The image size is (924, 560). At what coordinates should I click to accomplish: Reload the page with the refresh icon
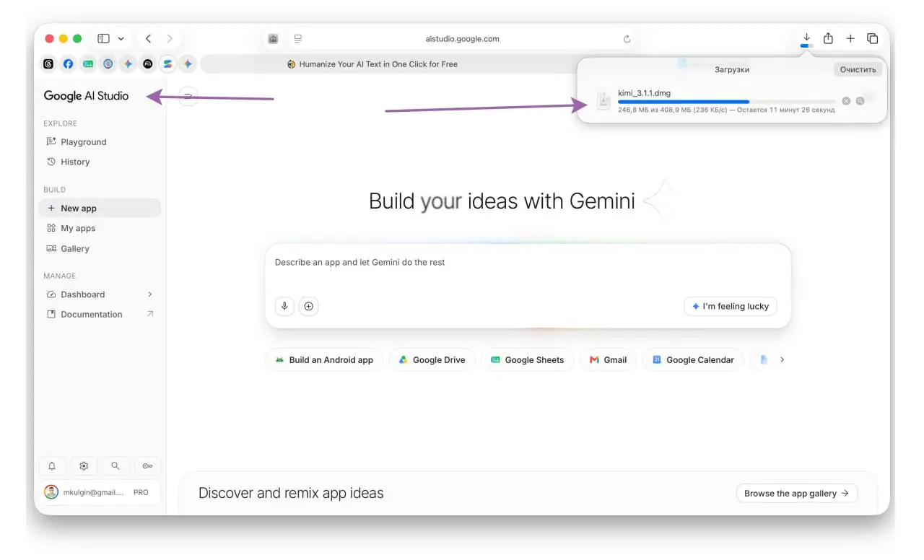[x=627, y=39]
